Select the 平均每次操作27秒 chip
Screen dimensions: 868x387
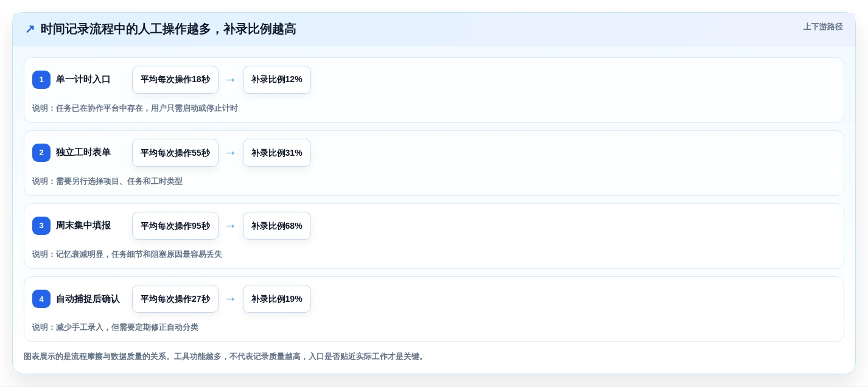click(175, 299)
